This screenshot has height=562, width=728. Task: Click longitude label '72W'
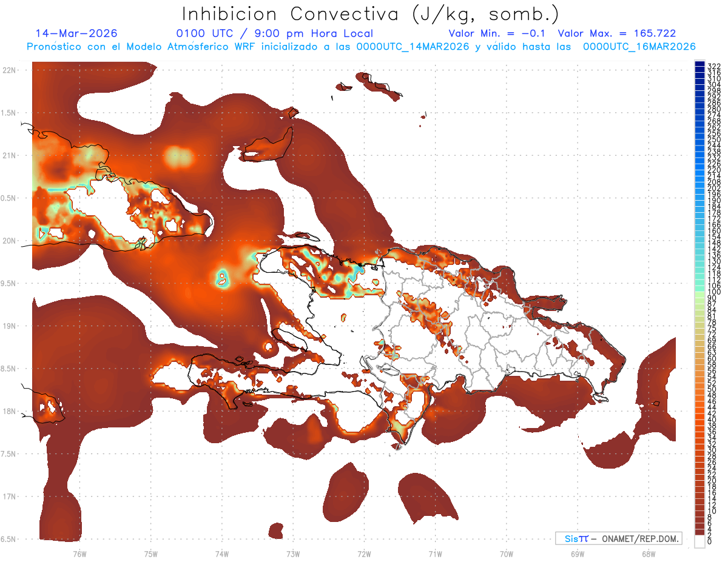tap(364, 554)
